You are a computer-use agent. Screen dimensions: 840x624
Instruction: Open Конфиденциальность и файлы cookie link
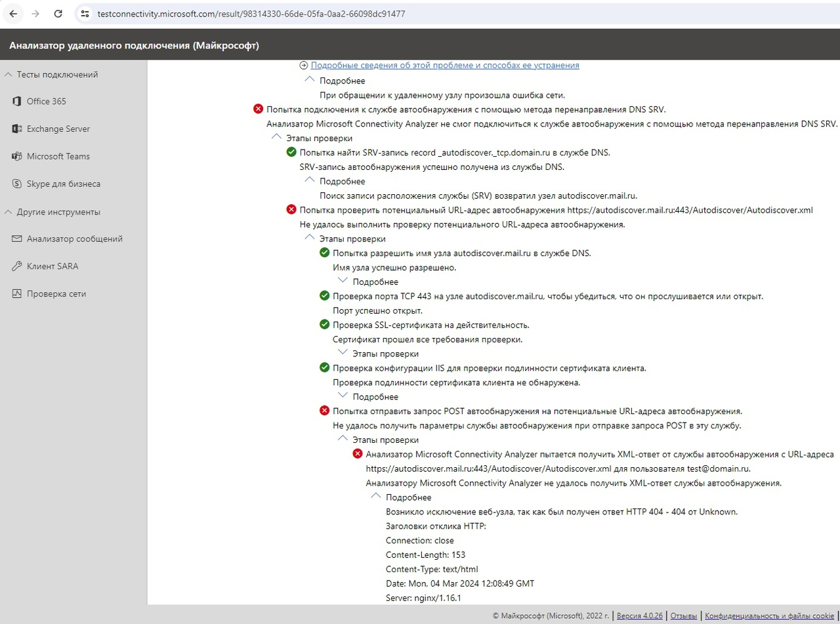point(769,615)
